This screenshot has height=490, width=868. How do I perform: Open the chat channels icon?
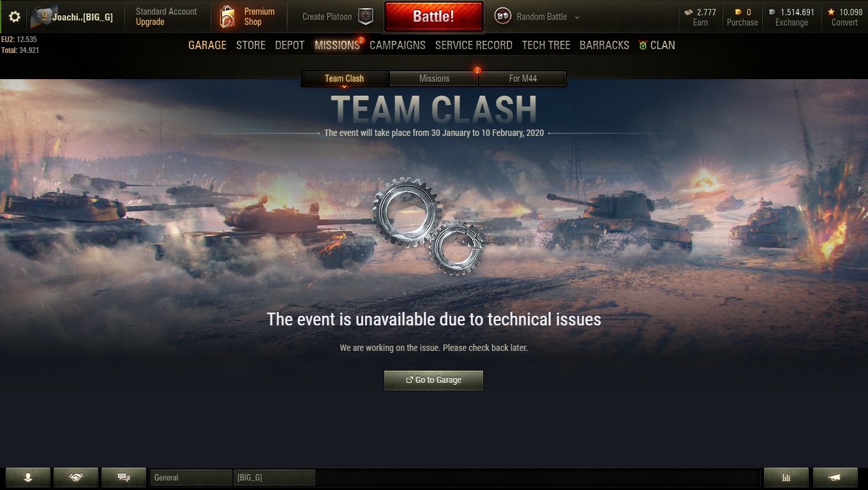[124, 477]
